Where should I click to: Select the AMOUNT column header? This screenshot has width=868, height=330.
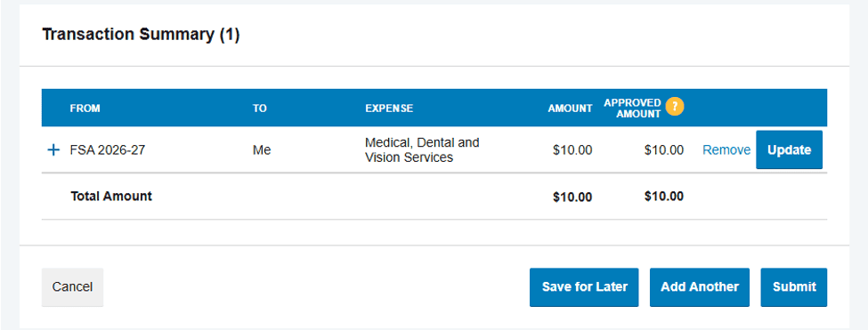pos(570,109)
